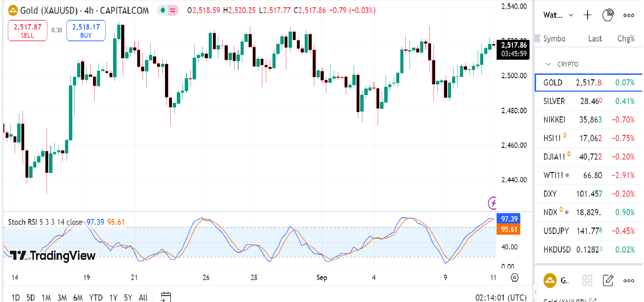Open the watchlist pie chart view icon
This screenshot has height=302, width=644.
click(608, 15)
